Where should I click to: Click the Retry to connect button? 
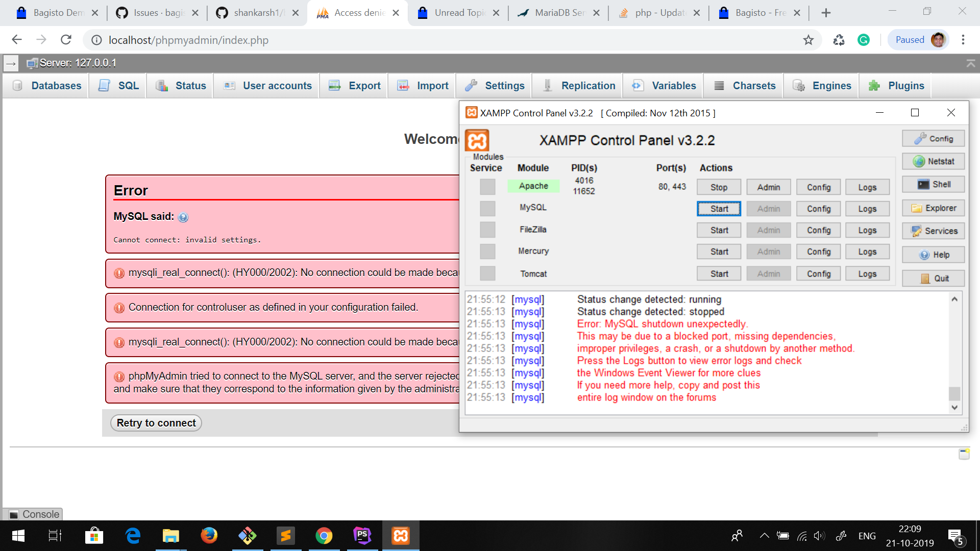(156, 423)
